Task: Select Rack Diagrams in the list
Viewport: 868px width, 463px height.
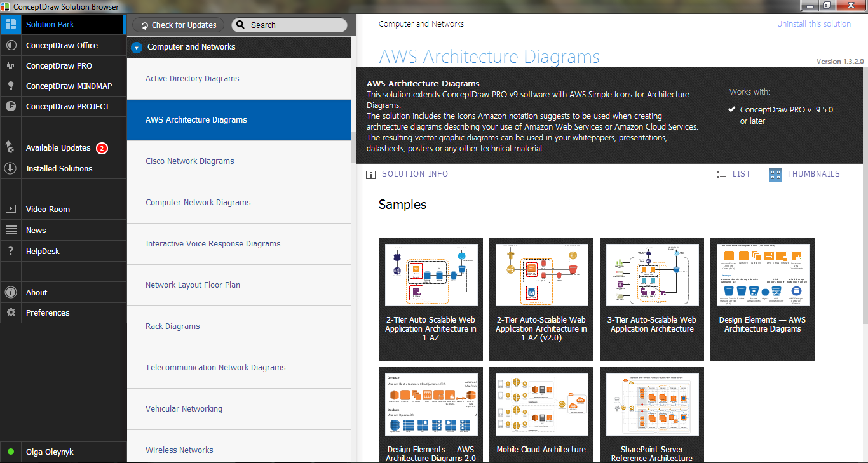Action: [x=173, y=326]
